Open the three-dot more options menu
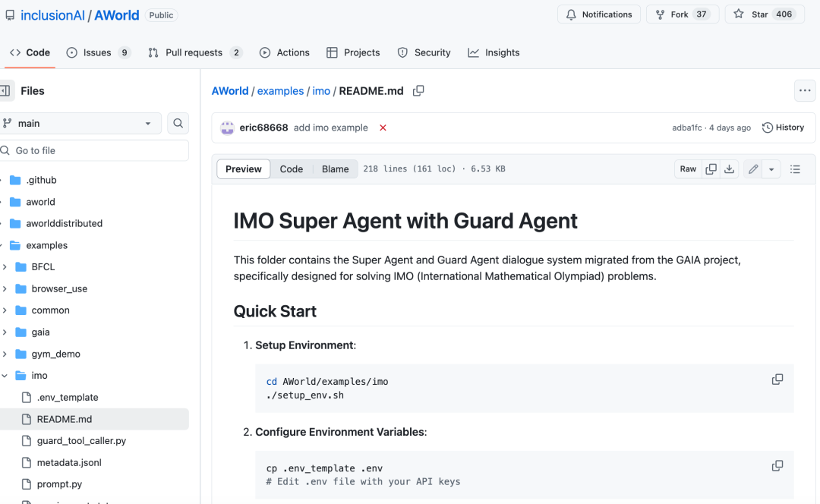Image resolution: width=820 pixels, height=504 pixels. 805,91
